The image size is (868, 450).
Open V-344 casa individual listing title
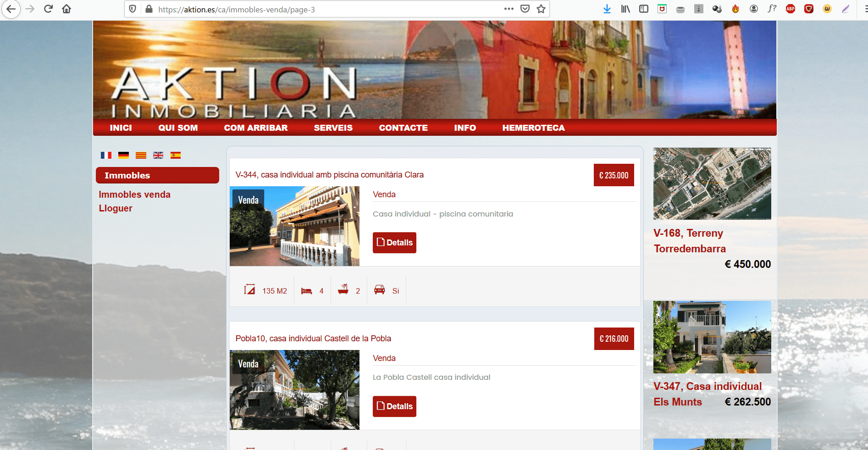330,175
